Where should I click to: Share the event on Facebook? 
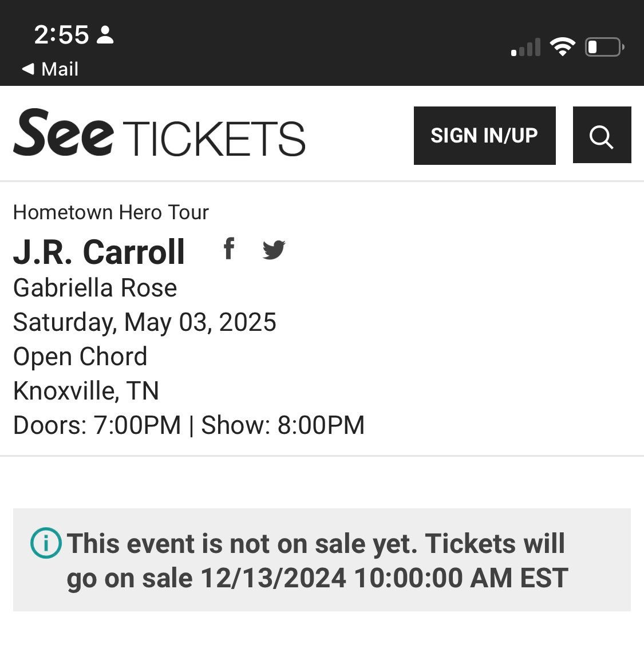(x=229, y=248)
